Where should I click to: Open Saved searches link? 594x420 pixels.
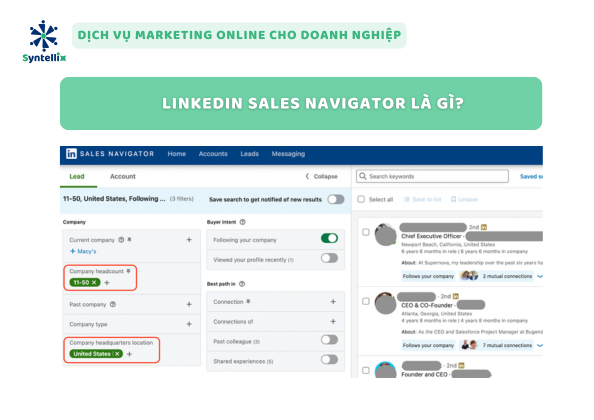tap(531, 176)
